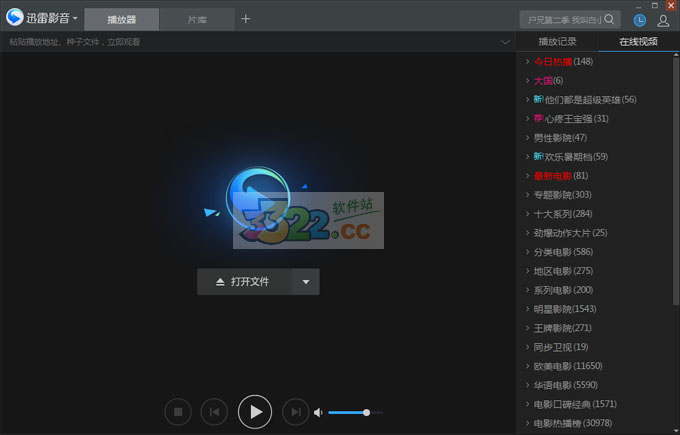Add a new tab with plus icon

tap(245, 19)
